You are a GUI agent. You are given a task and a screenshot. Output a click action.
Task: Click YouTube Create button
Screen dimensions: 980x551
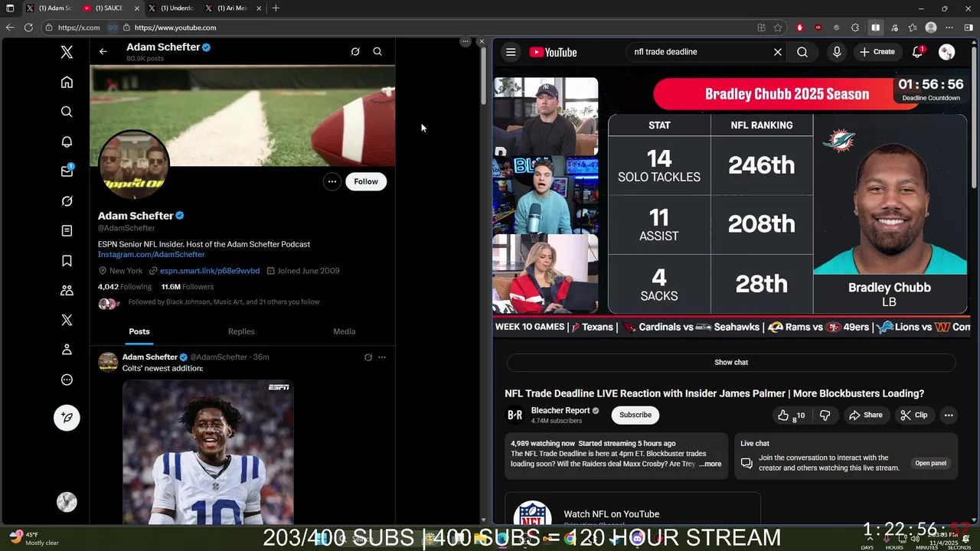pos(877,52)
